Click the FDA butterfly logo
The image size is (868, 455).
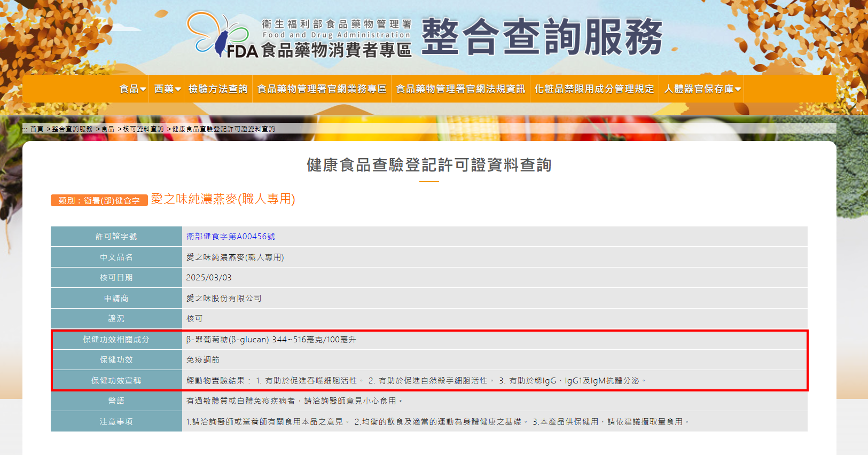pyautogui.click(x=223, y=35)
